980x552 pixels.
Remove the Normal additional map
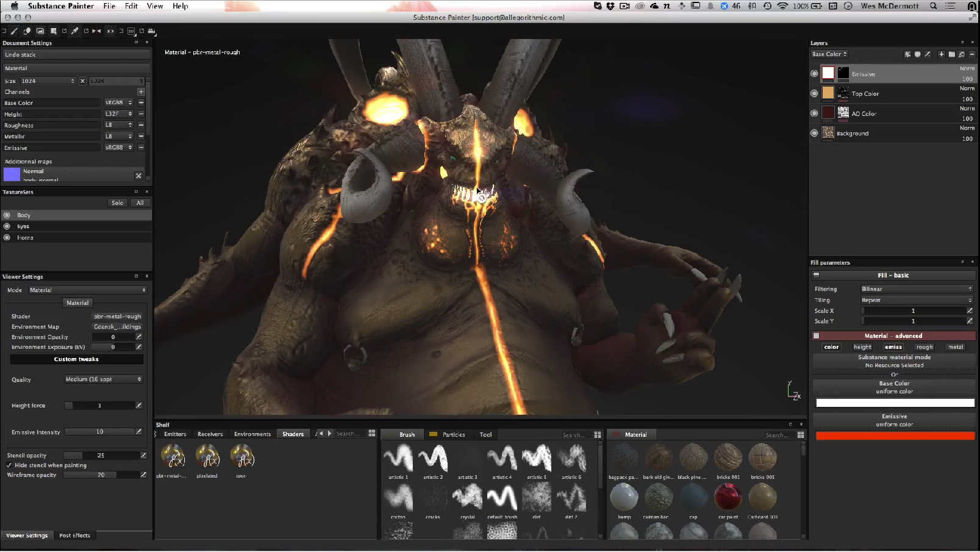pos(138,176)
